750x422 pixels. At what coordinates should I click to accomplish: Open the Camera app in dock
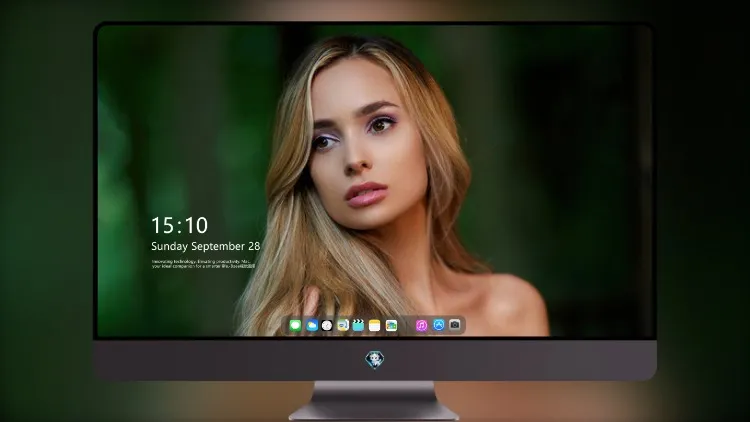pyautogui.click(x=454, y=325)
